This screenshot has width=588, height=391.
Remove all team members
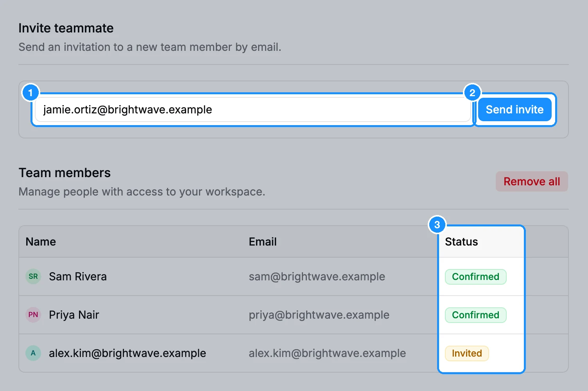[532, 181]
